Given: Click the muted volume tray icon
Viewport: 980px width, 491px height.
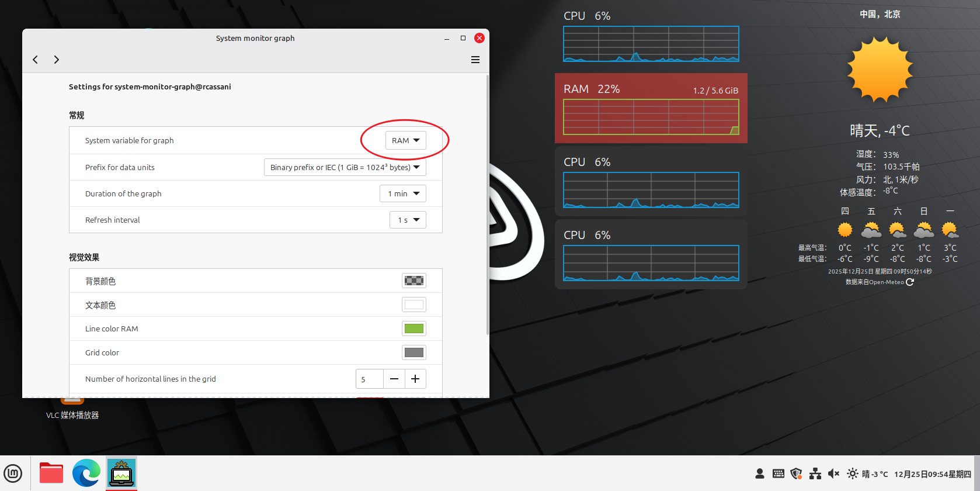Looking at the screenshot, I should tap(833, 474).
